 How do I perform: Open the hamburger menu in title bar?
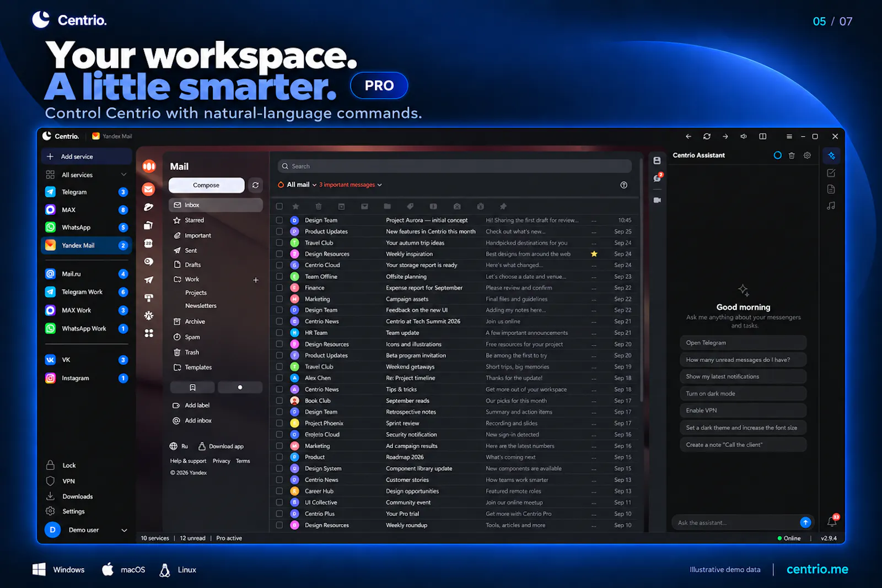(x=789, y=136)
